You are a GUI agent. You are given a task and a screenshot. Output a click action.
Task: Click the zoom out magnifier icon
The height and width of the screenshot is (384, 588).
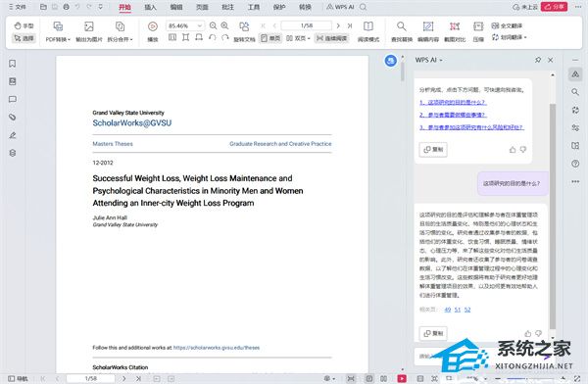coord(213,25)
